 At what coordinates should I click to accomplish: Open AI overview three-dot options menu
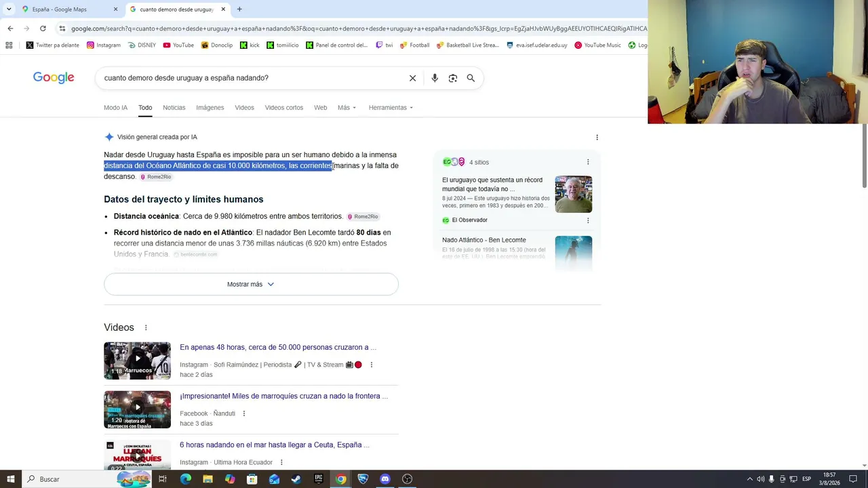coord(597,138)
